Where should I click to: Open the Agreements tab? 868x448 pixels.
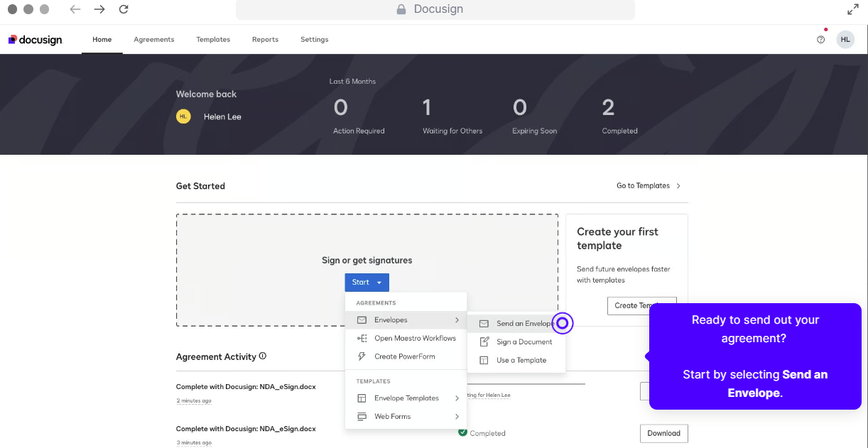pos(154,40)
